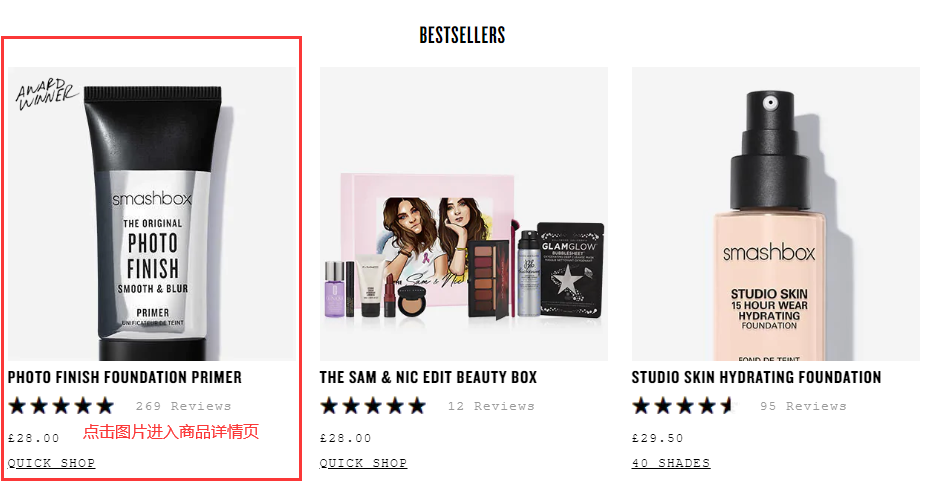Click The Sam & Nic Edit Beauty Box title
This screenshot has height=490, width=930.
pyautogui.click(x=428, y=377)
